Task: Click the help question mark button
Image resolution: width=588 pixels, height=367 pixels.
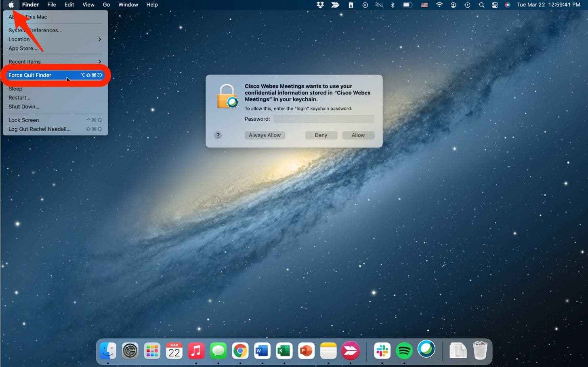Action: pos(218,136)
